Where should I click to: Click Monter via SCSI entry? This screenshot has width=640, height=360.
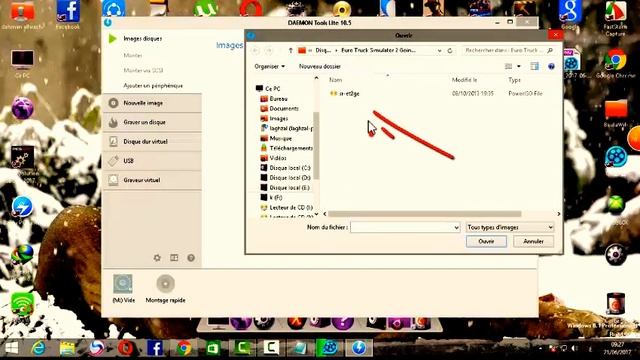tap(143, 70)
